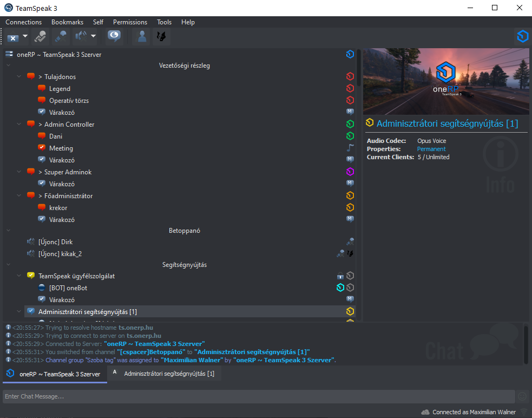Open the Tools menu
The width and height of the screenshot is (532, 418).
(x=164, y=22)
